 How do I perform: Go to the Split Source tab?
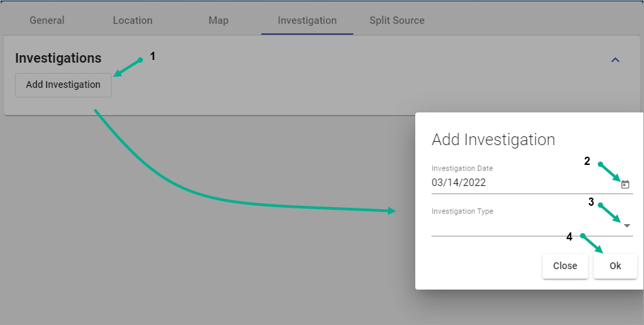click(x=397, y=20)
